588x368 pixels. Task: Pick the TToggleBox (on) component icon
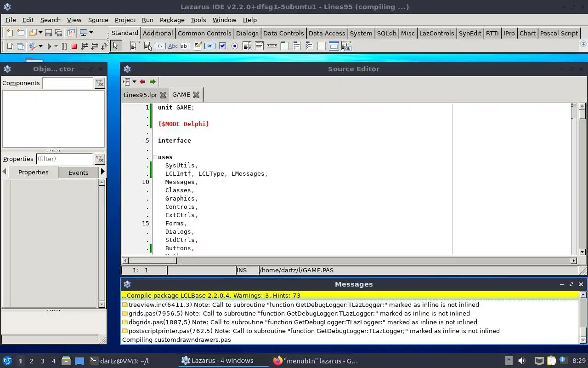tap(210, 46)
